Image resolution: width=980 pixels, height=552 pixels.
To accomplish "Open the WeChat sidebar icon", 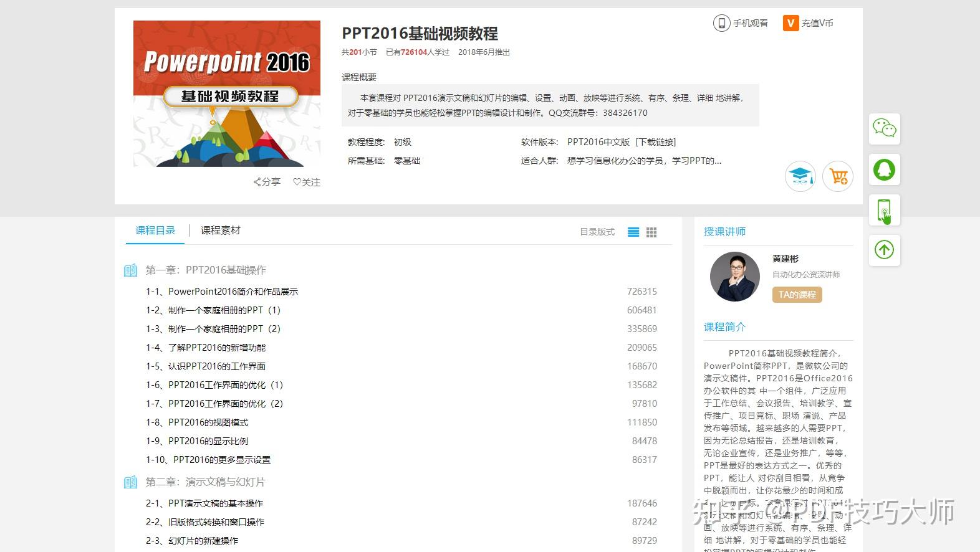I will 884,129.
